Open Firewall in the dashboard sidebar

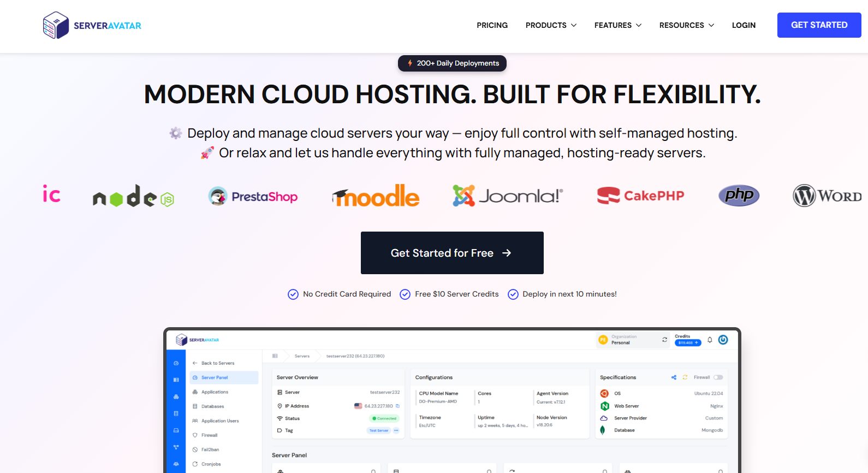(x=209, y=435)
